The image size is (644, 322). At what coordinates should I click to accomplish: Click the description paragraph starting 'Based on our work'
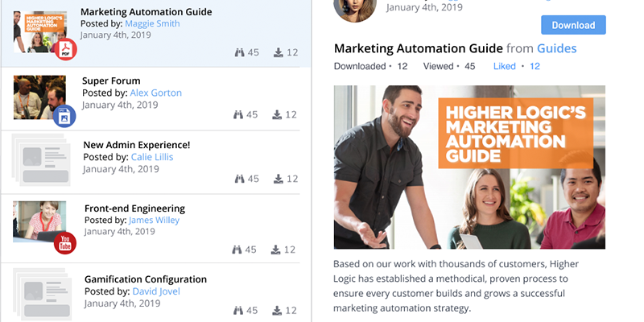(456, 286)
